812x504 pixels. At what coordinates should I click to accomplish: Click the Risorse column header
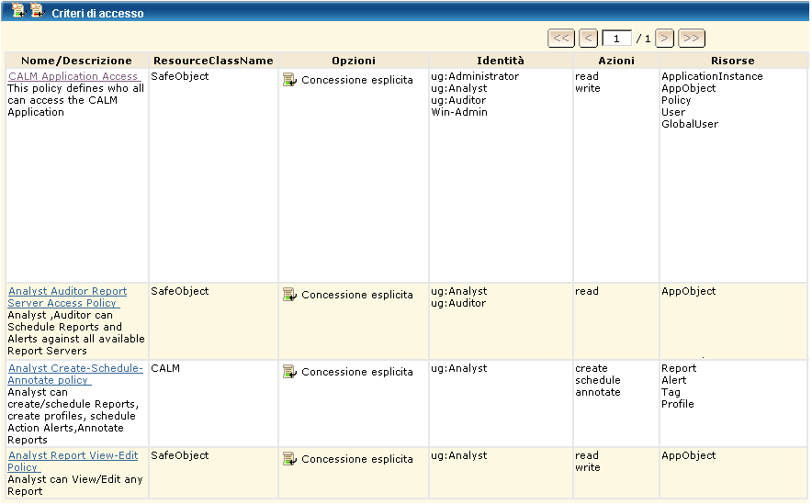click(733, 61)
